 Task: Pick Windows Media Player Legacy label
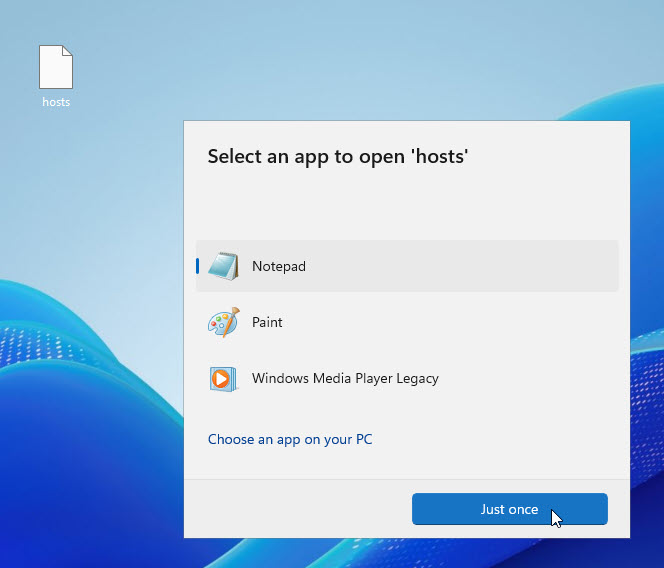pyautogui.click(x=345, y=378)
